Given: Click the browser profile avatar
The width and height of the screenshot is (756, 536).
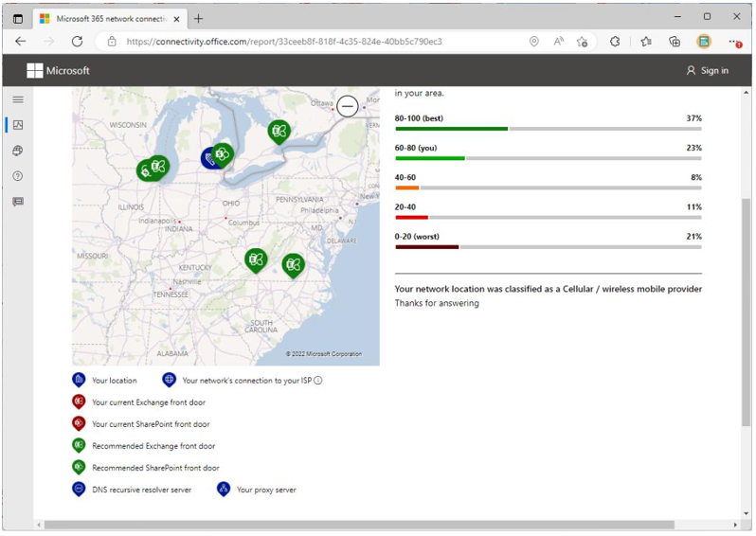Looking at the screenshot, I should [x=704, y=42].
